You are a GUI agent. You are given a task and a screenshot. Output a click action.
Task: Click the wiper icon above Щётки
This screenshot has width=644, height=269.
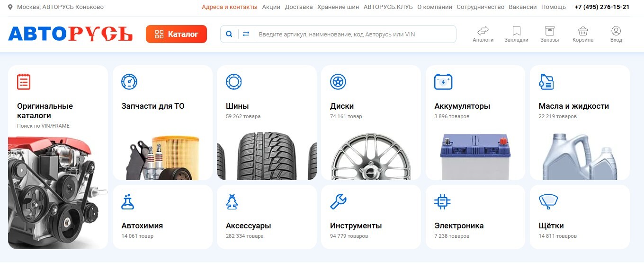point(548,201)
